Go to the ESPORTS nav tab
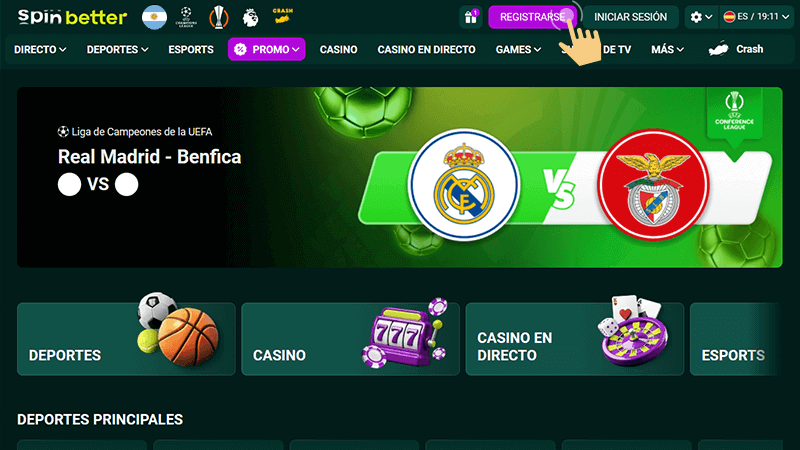800x450 pixels. (x=191, y=49)
